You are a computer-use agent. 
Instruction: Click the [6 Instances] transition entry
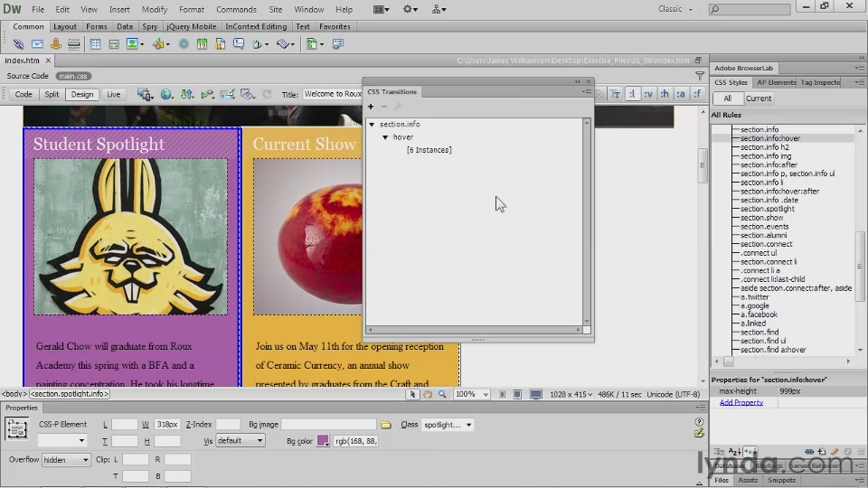[429, 150]
